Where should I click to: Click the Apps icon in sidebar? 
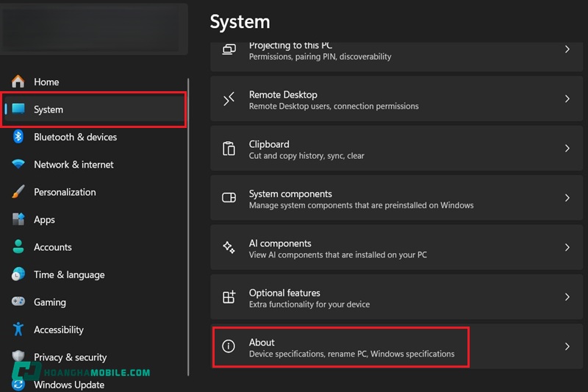pyautogui.click(x=18, y=220)
